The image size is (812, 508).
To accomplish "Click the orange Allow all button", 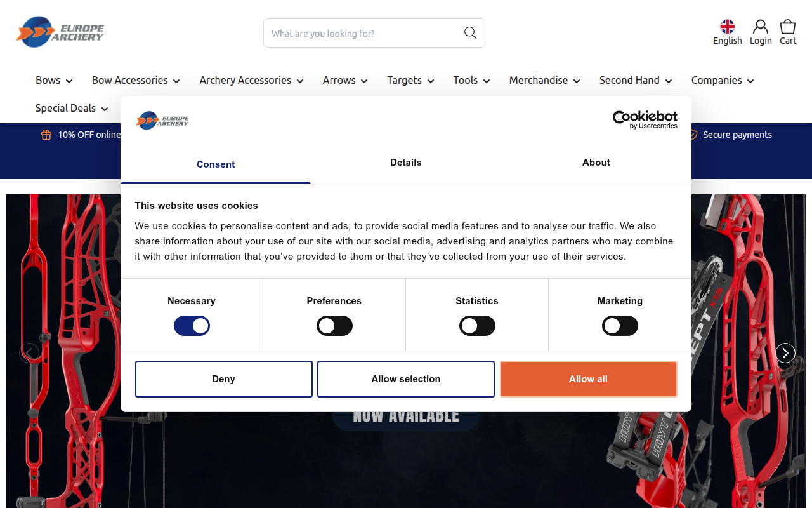I will [x=588, y=379].
